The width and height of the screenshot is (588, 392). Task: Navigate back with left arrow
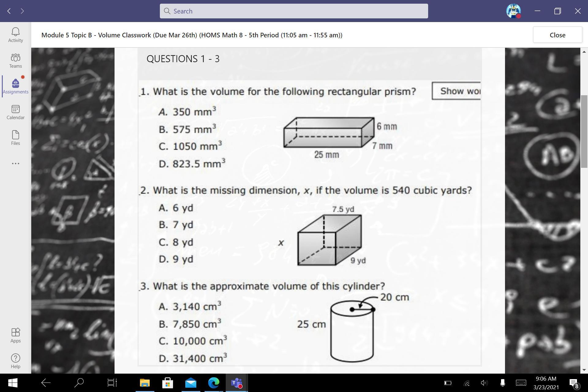tap(9, 11)
